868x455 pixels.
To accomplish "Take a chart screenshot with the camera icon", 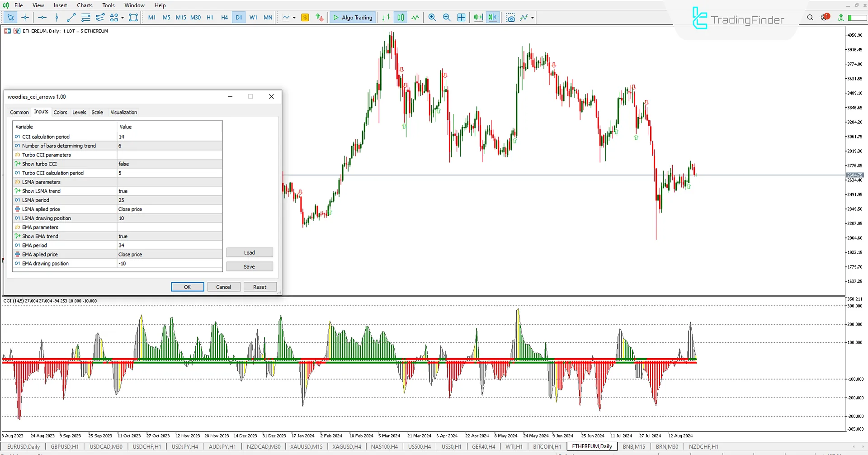I will tap(510, 17).
